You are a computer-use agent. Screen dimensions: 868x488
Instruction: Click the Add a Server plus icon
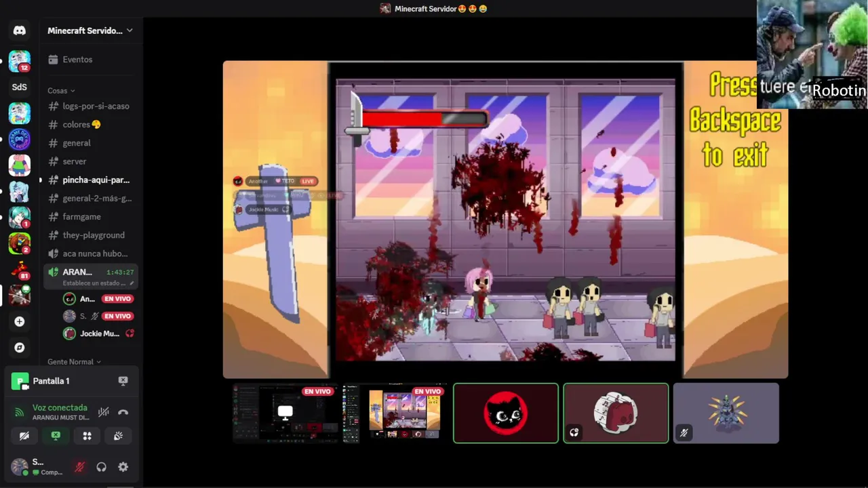point(20,322)
